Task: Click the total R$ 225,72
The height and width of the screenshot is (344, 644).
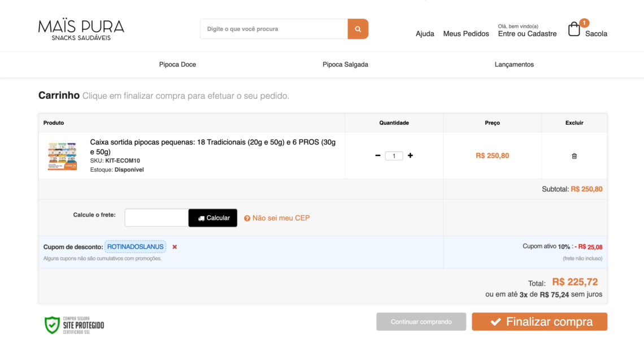Action: point(575,282)
